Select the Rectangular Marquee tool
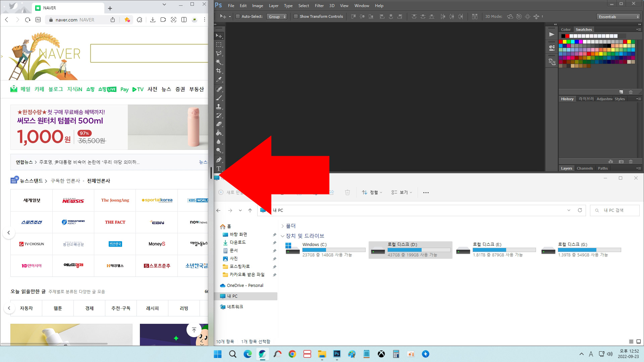Screen dimensions: 644x362 point(219,45)
